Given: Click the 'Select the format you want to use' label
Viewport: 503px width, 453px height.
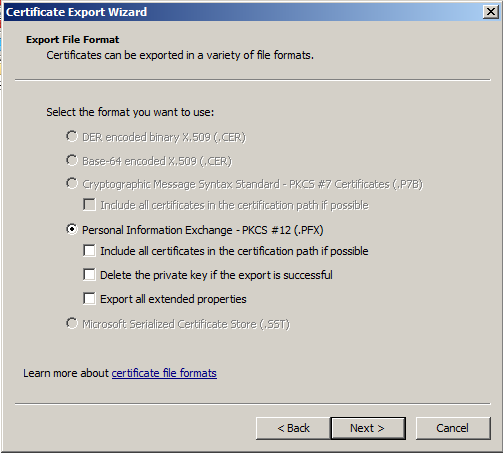Looking at the screenshot, I should (x=130, y=112).
